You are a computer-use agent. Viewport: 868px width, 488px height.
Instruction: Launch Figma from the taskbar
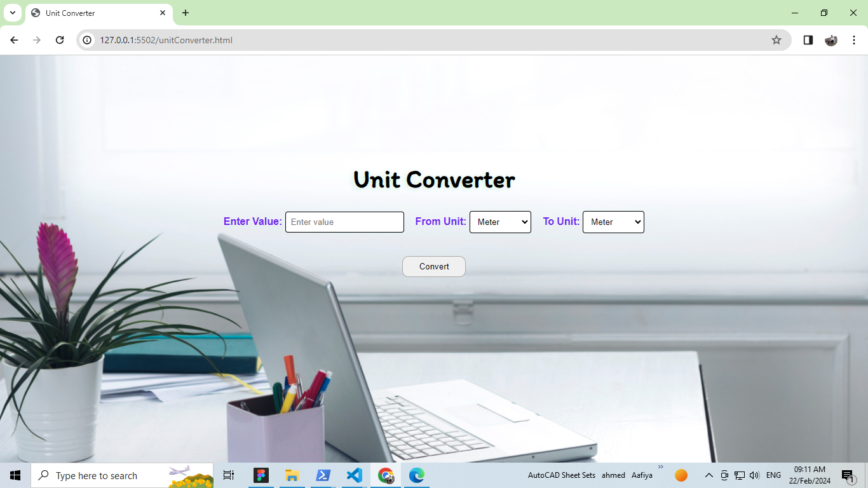click(x=261, y=475)
